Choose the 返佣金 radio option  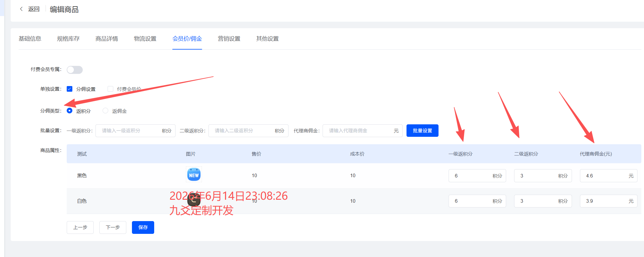(105, 111)
